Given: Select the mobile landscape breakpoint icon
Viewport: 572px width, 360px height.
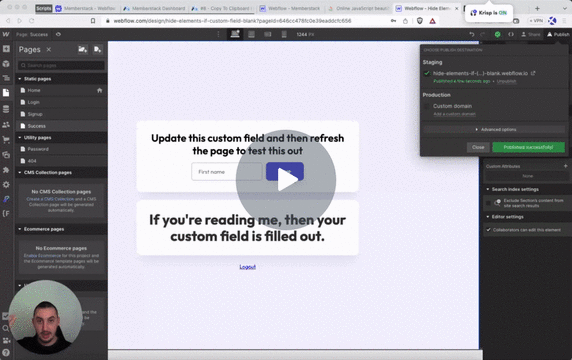Looking at the screenshot, I should 268,34.
